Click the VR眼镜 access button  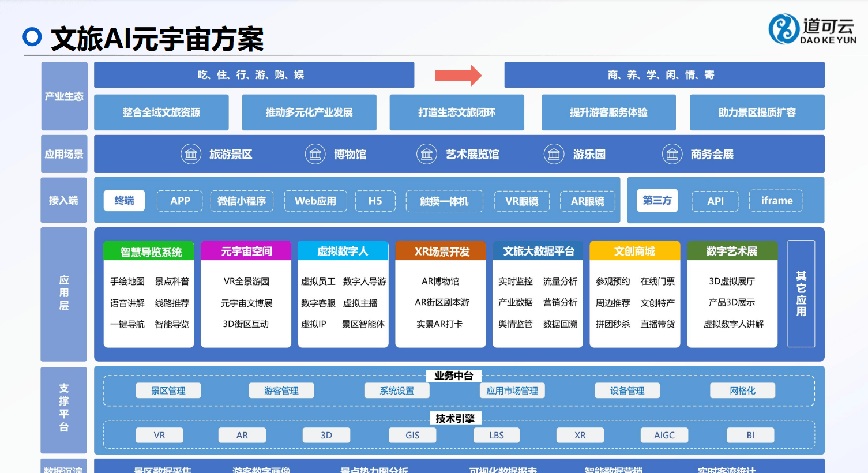pos(522,201)
